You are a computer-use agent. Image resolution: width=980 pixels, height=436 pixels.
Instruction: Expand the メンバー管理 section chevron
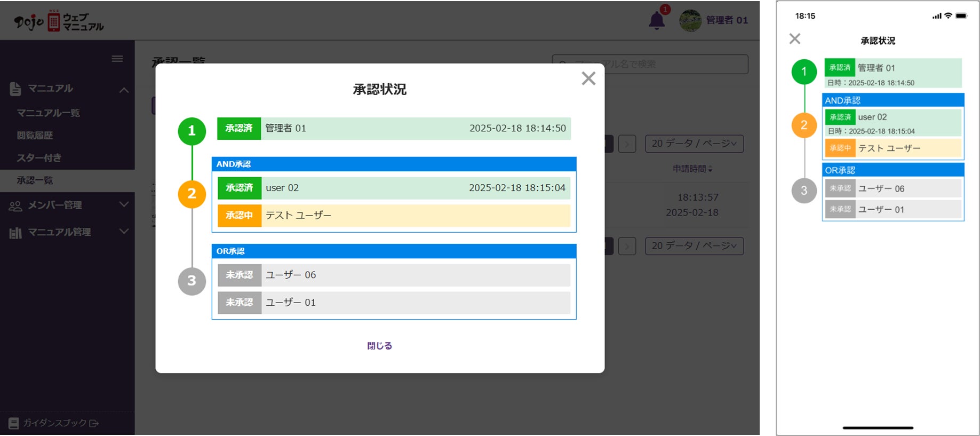point(124,204)
